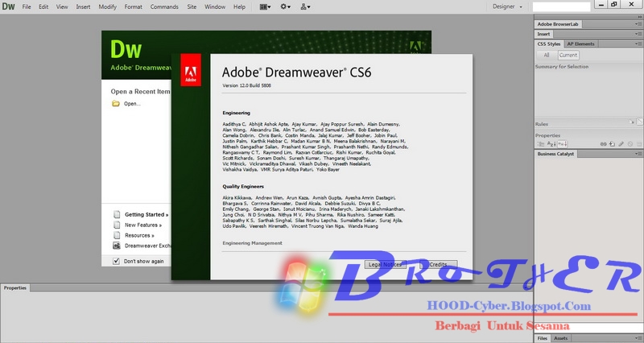Open the Commands menu
Image resolution: width=644 pixels, height=343 pixels.
point(164,6)
